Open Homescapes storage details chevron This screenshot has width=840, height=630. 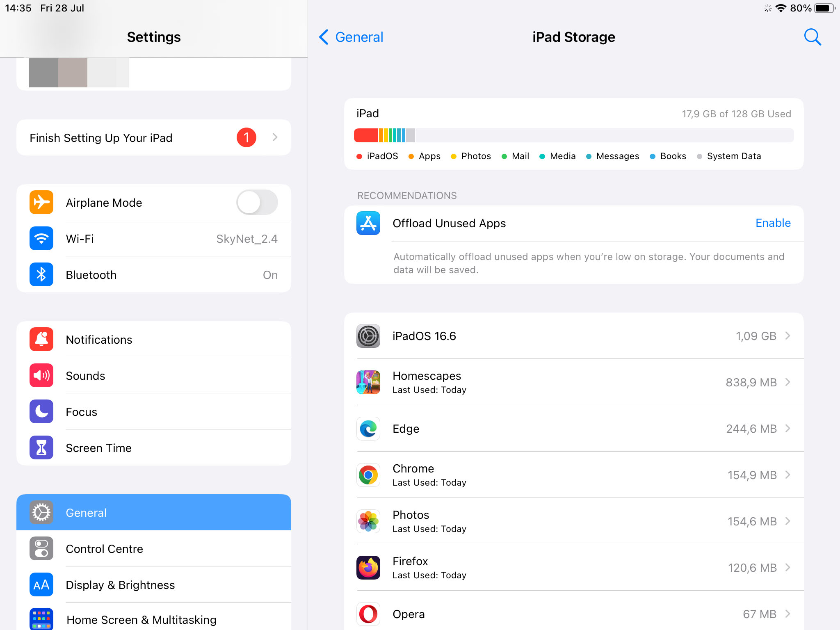[788, 382]
